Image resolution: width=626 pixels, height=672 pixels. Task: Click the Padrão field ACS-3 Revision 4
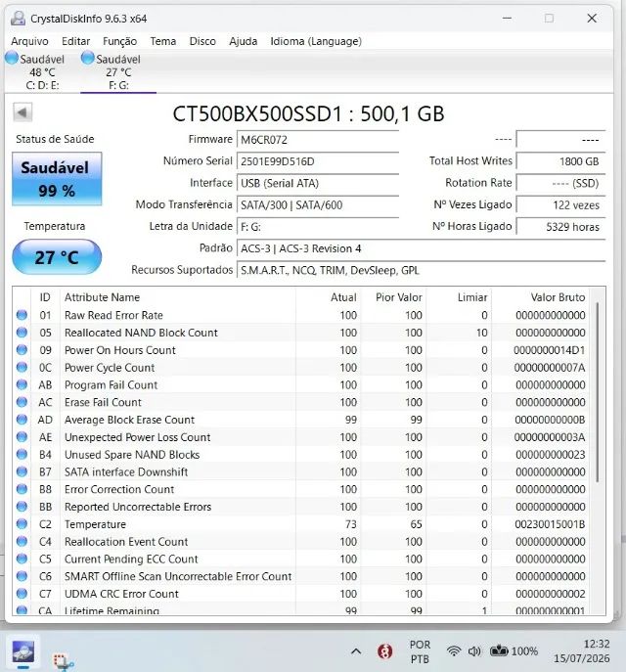click(x=421, y=248)
